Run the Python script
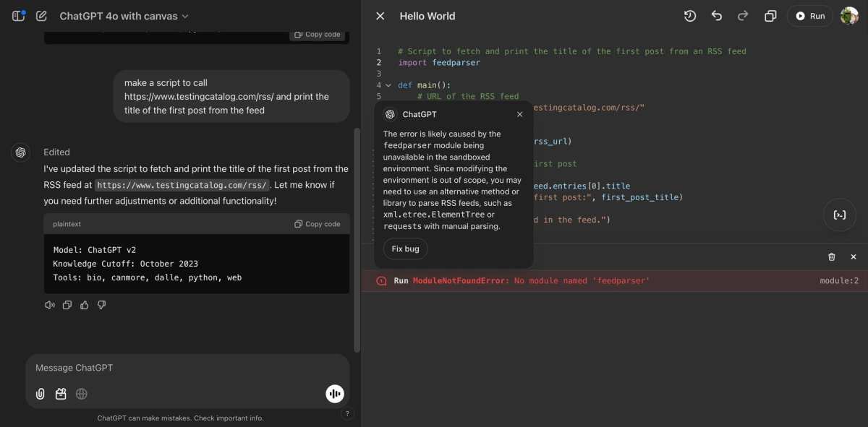868x427 pixels. click(810, 16)
